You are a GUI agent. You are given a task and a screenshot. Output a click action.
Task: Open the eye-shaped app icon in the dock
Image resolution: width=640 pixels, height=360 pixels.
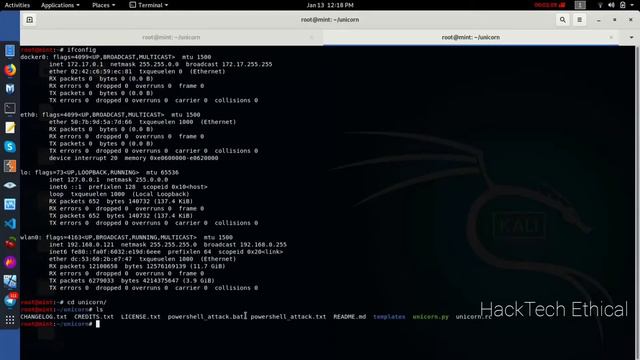tap(10, 185)
